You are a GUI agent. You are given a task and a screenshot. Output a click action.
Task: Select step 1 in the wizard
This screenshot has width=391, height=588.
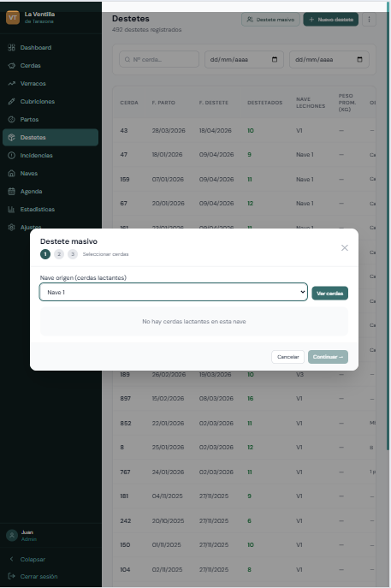pos(45,254)
